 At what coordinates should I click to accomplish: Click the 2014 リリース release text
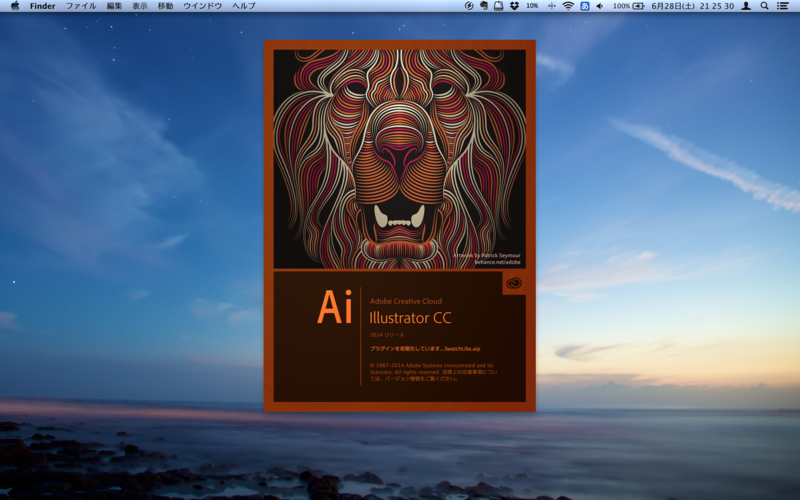(x=387, y=335)
